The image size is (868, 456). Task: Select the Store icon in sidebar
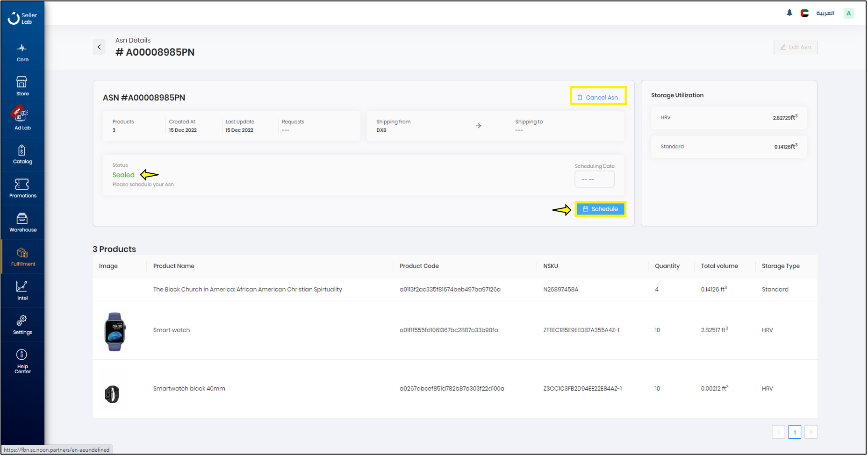(22, 86)
